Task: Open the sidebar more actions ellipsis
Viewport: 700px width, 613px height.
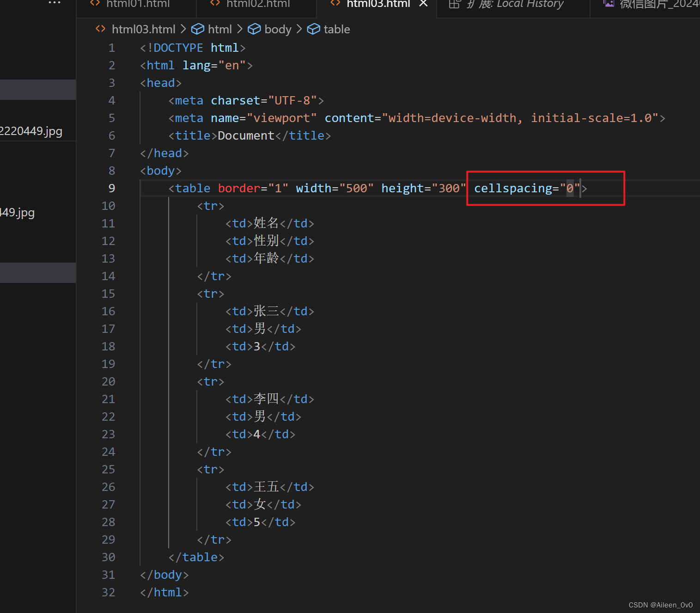Action: [55, 3]
